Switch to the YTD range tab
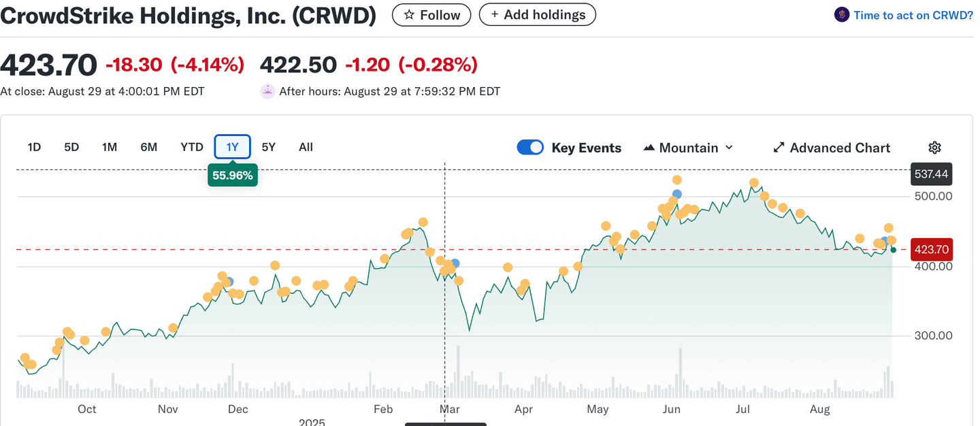This screenshot has width=980, height=426. pos(192,146)
